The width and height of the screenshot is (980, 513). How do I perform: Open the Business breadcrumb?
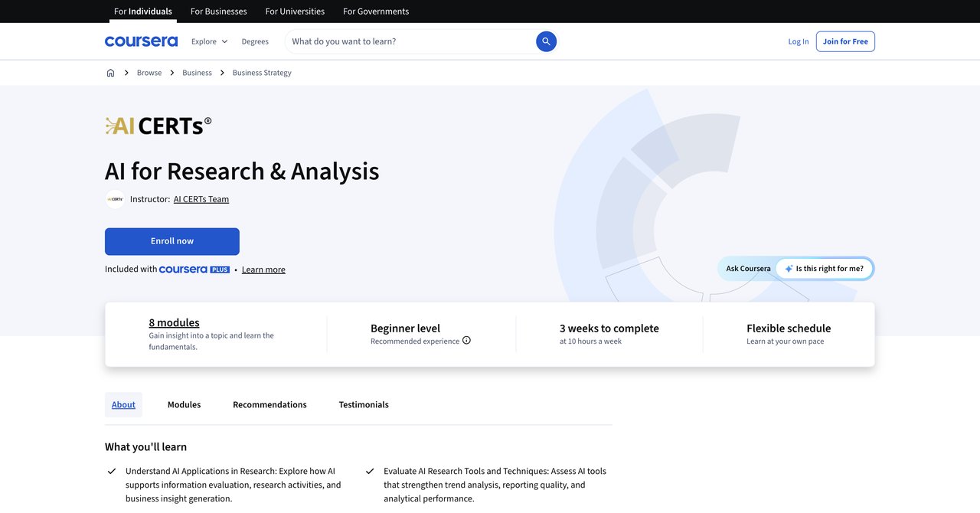pos(197,73)
